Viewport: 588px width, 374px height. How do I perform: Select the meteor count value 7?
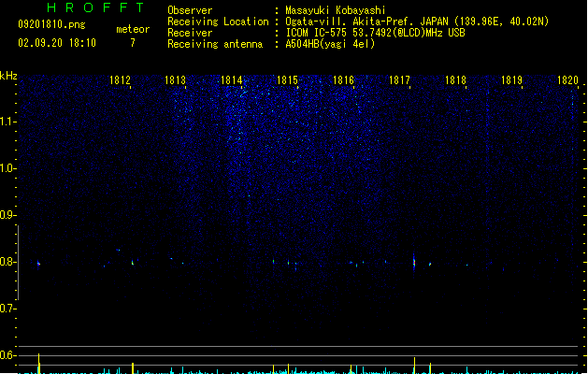[133, 43]
